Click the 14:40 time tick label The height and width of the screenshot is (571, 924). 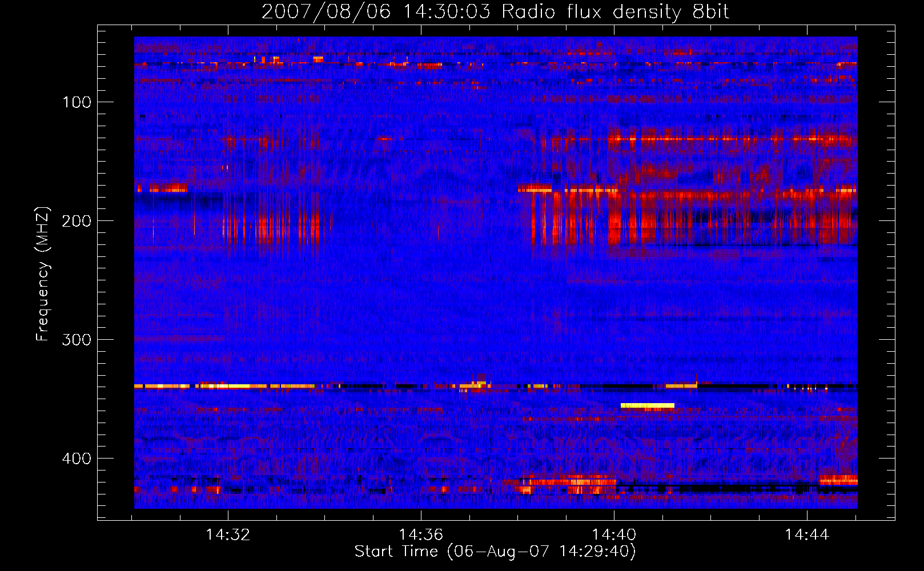[x=614, y=535]
